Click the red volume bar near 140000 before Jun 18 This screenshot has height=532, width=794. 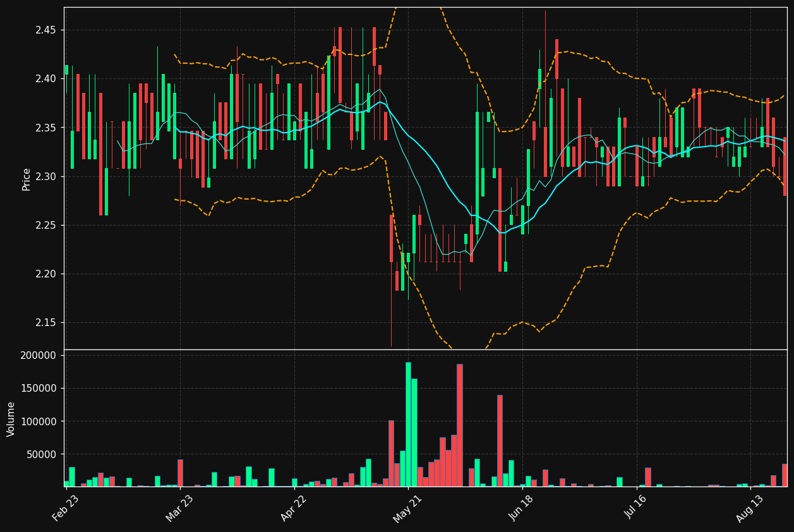pos(500,441)
